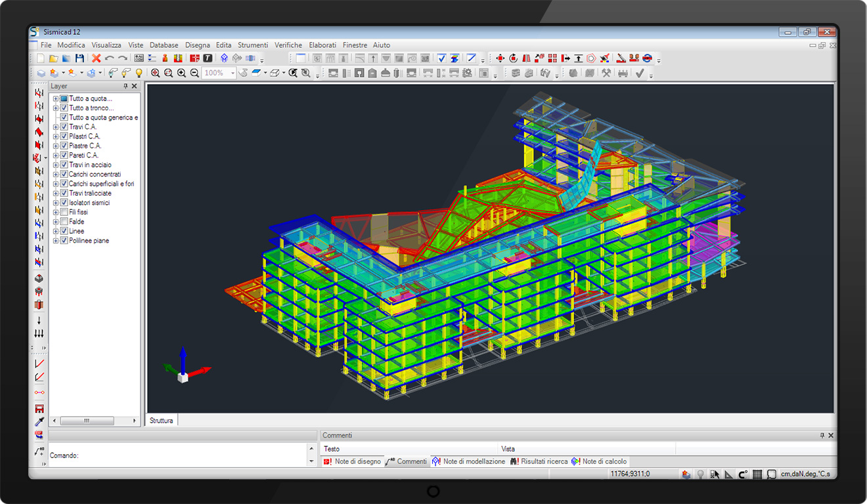Click the red rotate tool icon
867x504 pixels.
point(513,58)
